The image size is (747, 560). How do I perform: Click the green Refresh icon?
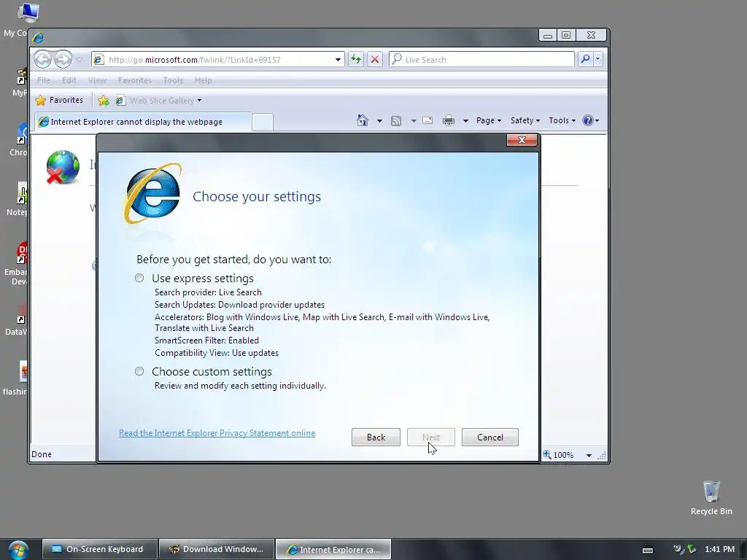pyautogui.click(x=356, y=60)
